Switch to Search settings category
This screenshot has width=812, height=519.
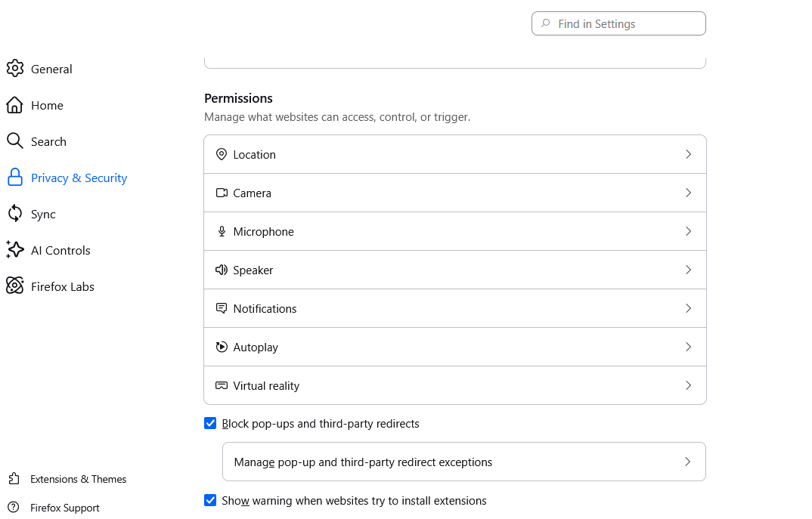(x=48, y=141)
